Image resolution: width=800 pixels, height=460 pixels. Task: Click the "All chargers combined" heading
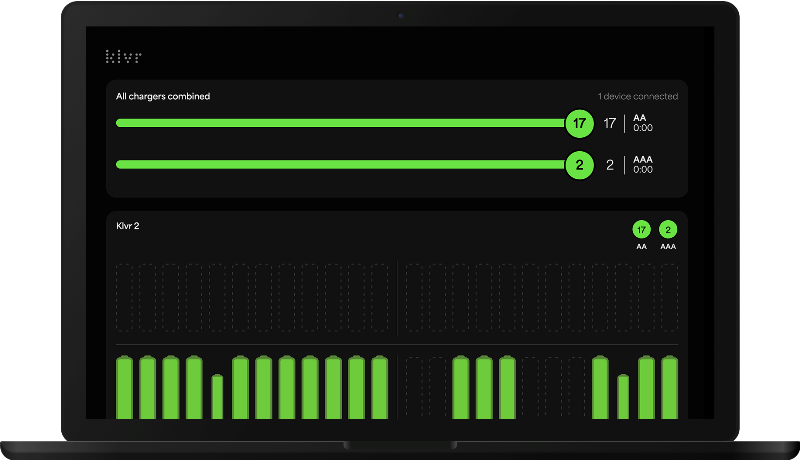163,97
